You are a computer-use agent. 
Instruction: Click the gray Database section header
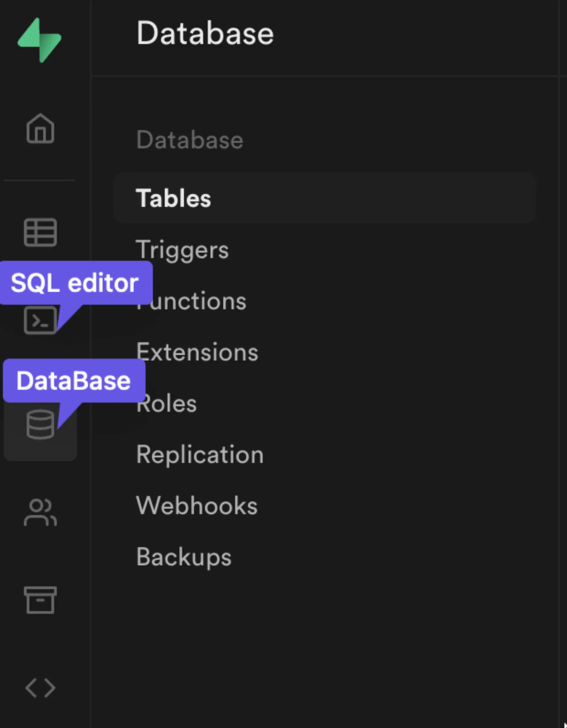point(190,140)
